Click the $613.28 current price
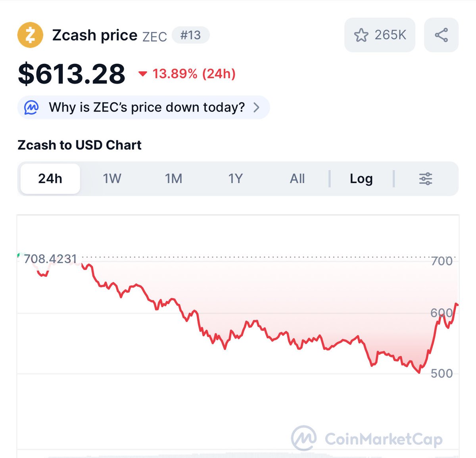Screen dimensions: 476x458 click(72, 74)
